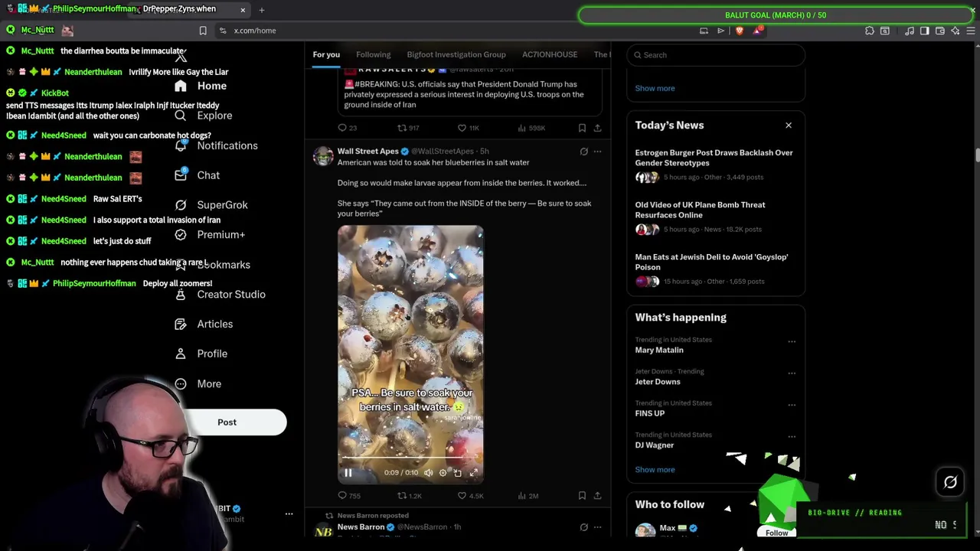
Task: Open the browser main hamburger menu
Action: 971,31
